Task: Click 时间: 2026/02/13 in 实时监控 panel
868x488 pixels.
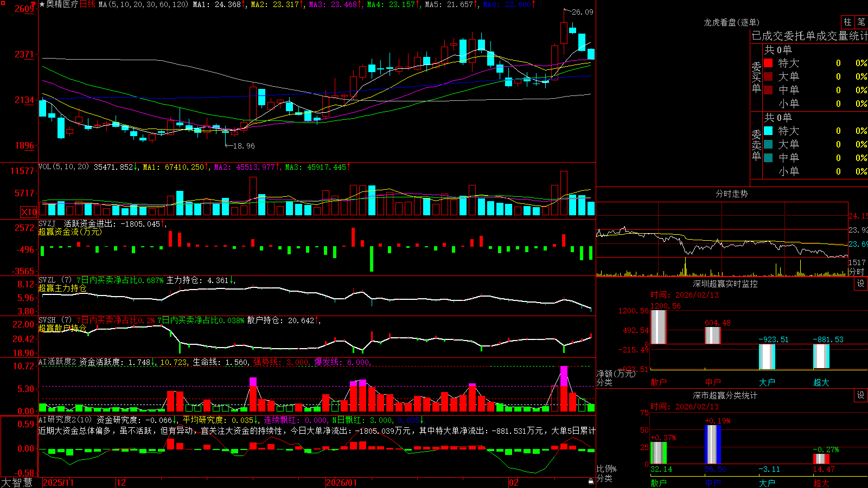Action: pyautogui.click(x=685, y=295)
